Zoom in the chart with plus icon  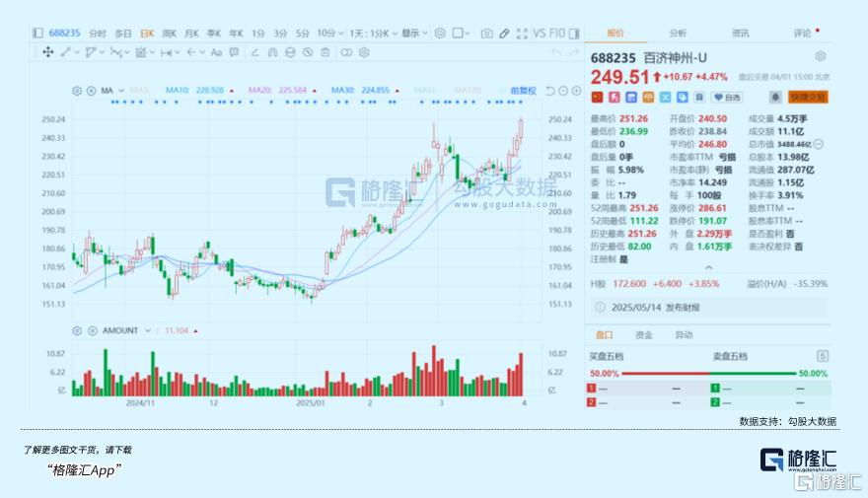pos(576,91)
